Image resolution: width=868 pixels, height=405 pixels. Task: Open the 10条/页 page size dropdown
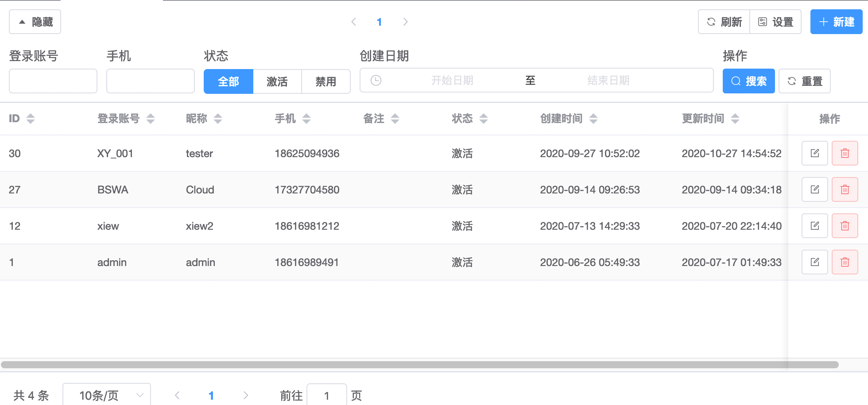point(107,395)
